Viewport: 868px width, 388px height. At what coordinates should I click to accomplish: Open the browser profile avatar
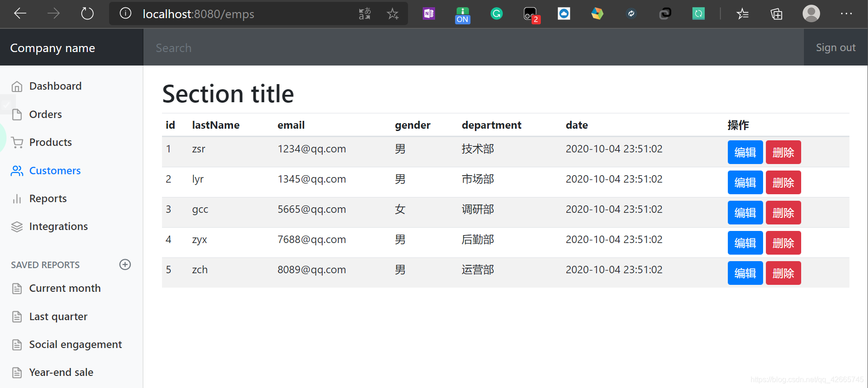click(x=811, y=13)
